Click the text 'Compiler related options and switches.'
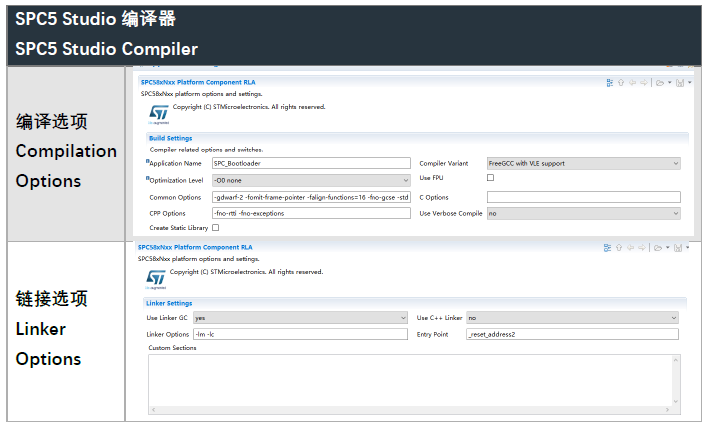 pos(206,150)
